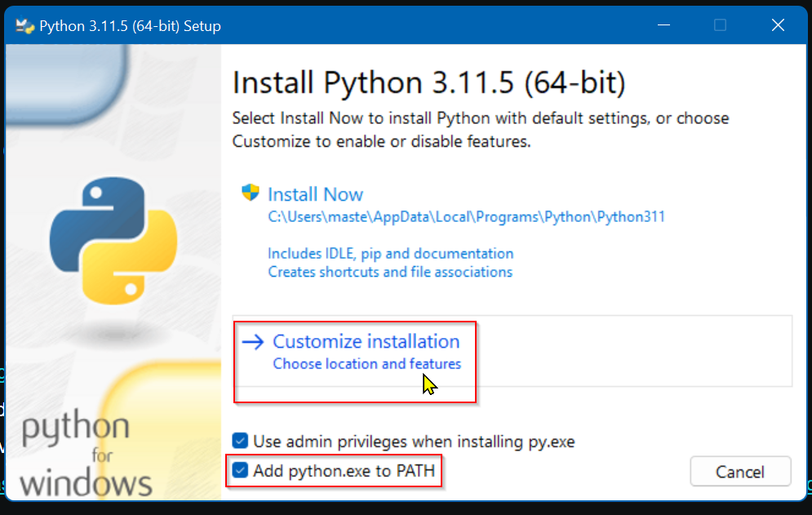Click the 'Add python.exe to PATH' label text

pos(344,471)
